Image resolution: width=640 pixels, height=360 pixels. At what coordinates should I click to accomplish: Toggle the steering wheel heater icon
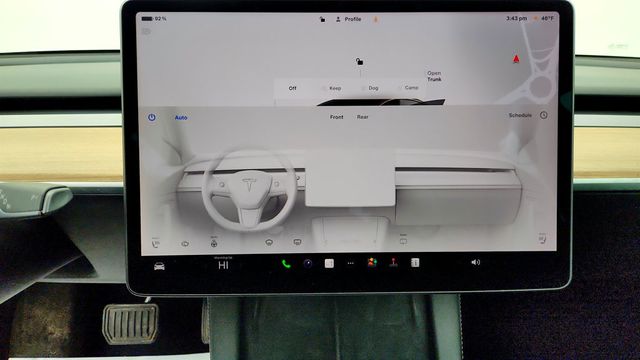click(213, 243)
